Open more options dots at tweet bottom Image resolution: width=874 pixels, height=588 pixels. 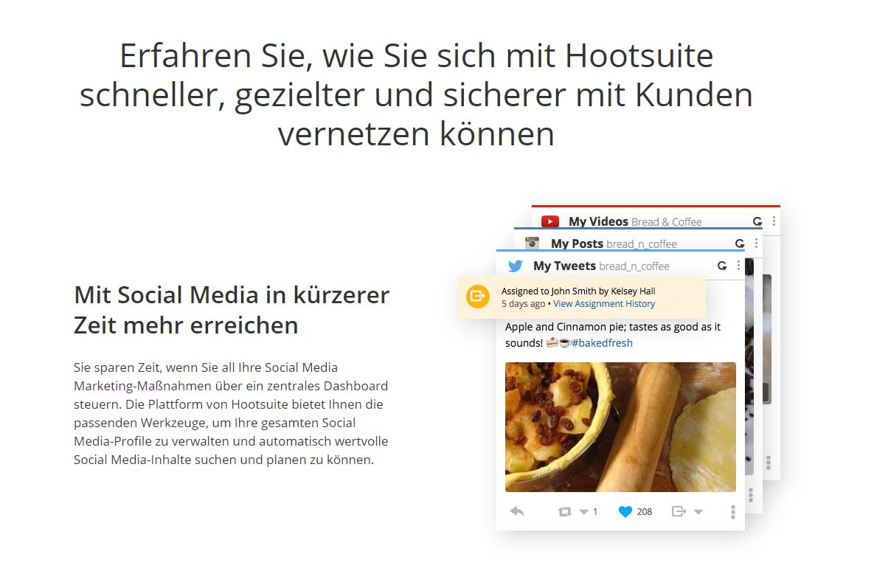(x=732, y=512)
